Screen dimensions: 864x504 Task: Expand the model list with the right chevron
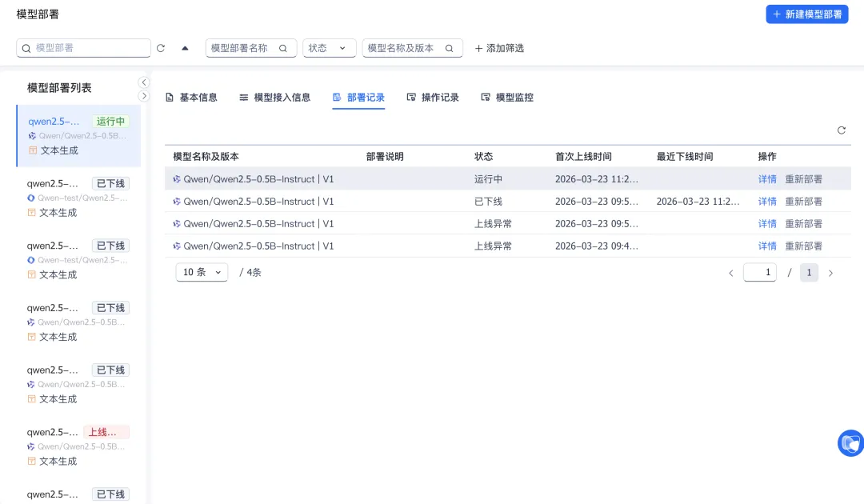(x=144, y=96)
